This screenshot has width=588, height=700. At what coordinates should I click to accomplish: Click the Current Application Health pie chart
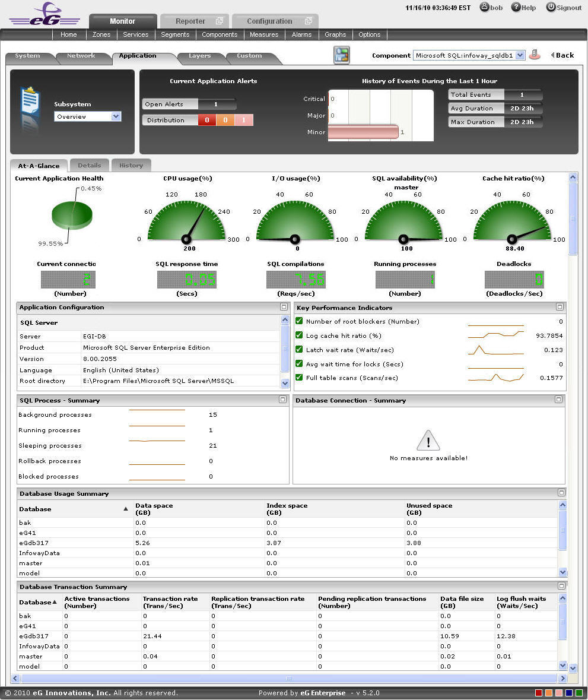[x=72, y=215]
